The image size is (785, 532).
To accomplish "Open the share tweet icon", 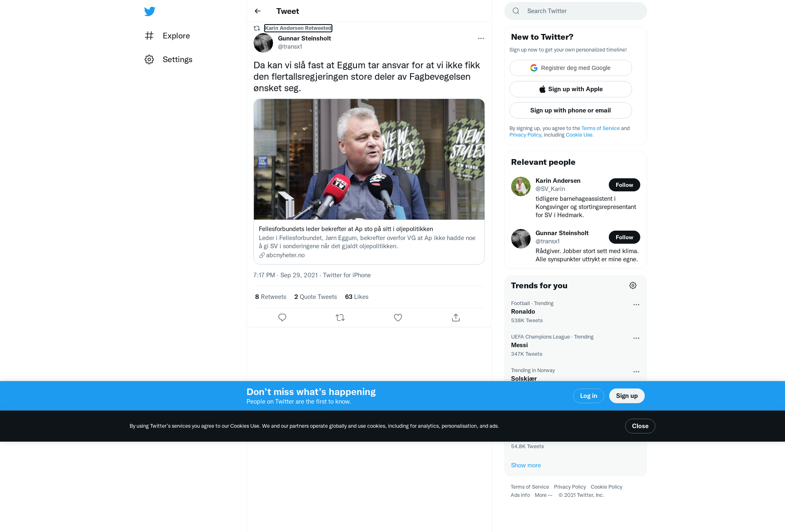I will pyautogui.click(x=456, y=317).
